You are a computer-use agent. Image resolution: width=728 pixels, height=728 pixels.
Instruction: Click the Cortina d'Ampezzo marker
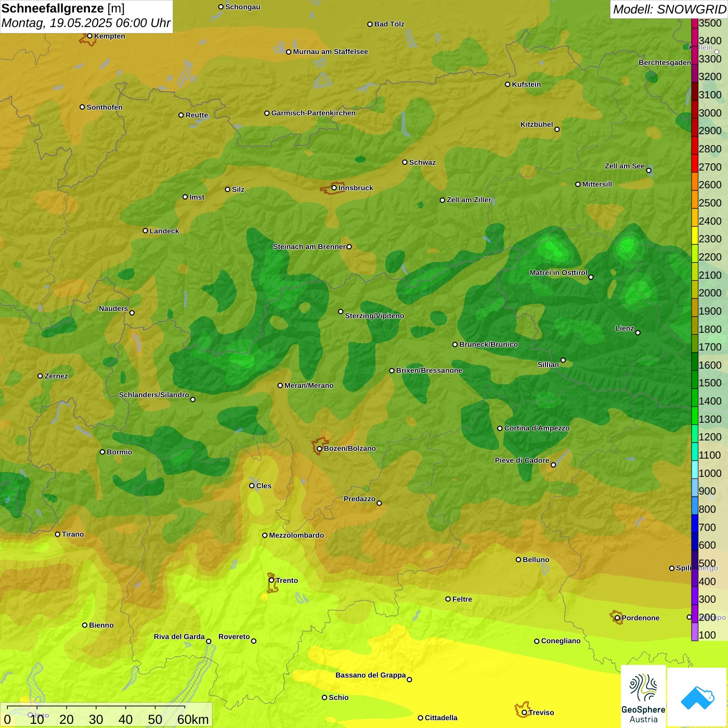(x=500, y=428)
